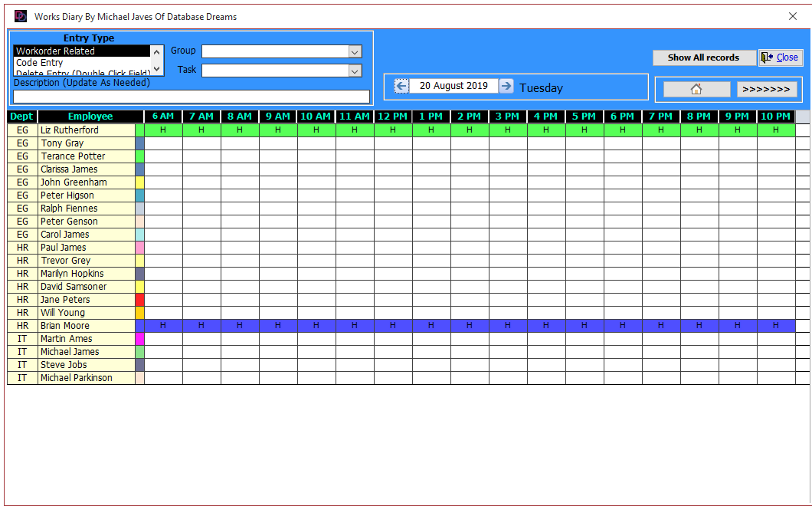Select Workorder Related entry type
The width and height of the screenshot is (812, 506).
pos(81,51)
